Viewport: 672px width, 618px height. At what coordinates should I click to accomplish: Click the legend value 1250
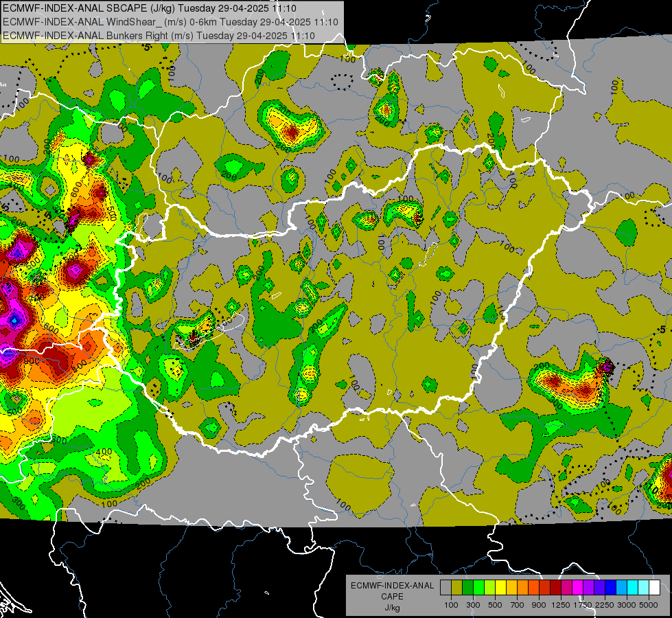tap(561, 605)
